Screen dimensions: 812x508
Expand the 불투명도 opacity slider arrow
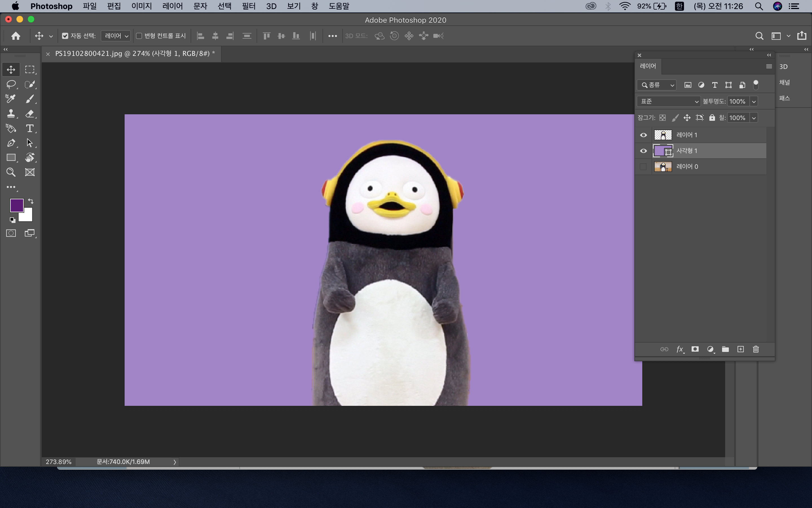tap(754, 102)
